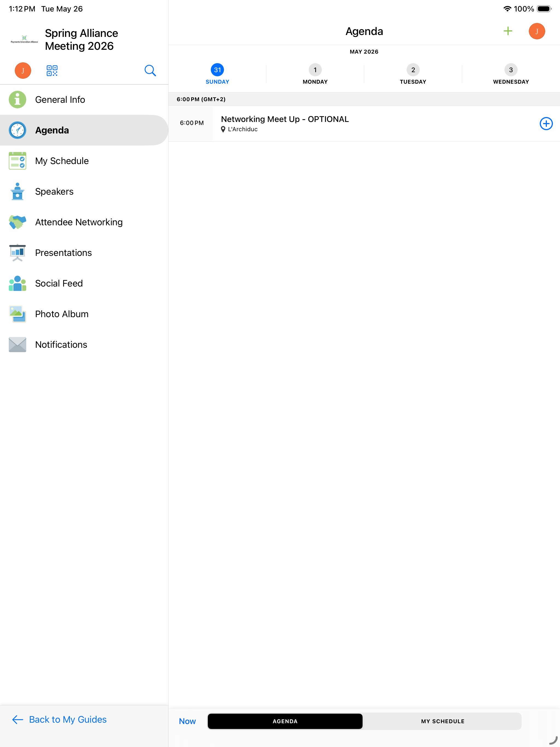
Task: Tap the MAY 2026 month label
Action: pyautogui.click(x=364, y=52)
